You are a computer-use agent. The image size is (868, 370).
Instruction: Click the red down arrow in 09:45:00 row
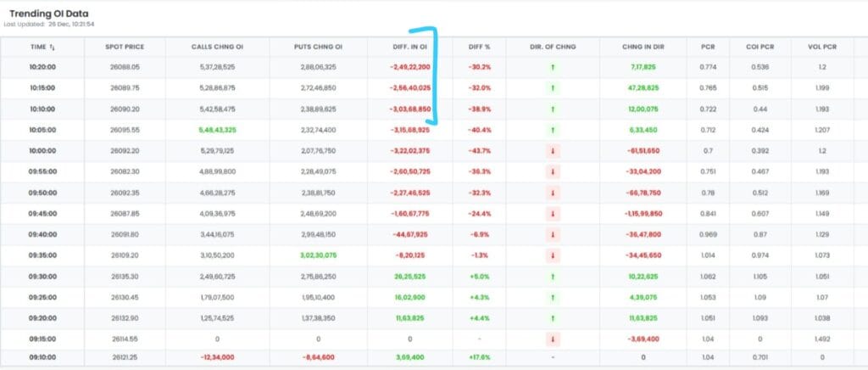click(552, 213)
